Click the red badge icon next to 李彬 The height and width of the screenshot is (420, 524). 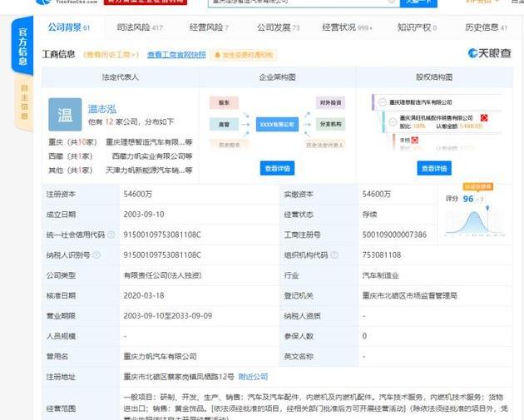click(415, 140)
